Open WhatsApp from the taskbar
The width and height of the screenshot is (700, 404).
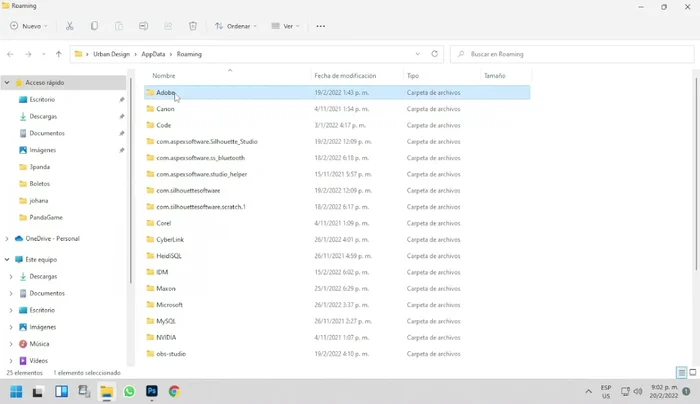129,392
